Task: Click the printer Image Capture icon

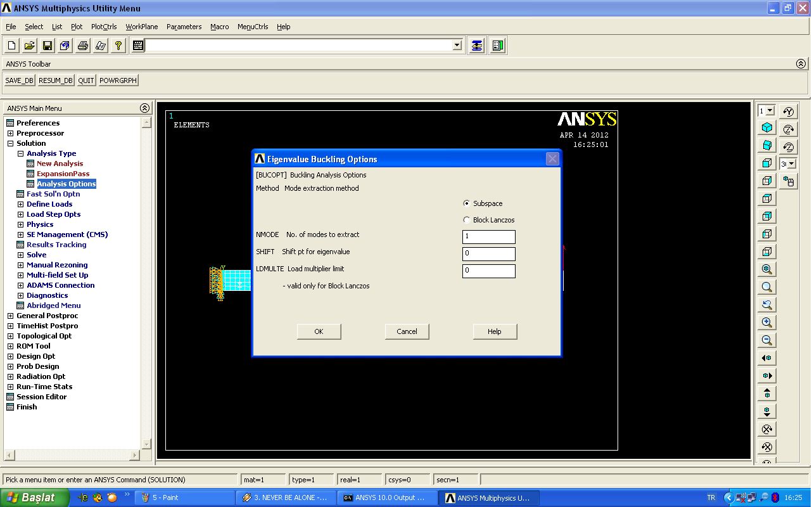Action: point(83,46)
